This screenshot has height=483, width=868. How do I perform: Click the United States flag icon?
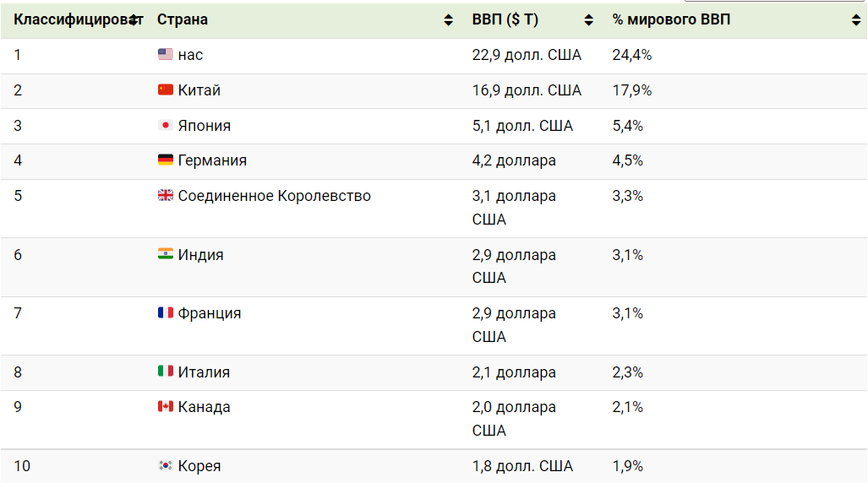(166, 55)
